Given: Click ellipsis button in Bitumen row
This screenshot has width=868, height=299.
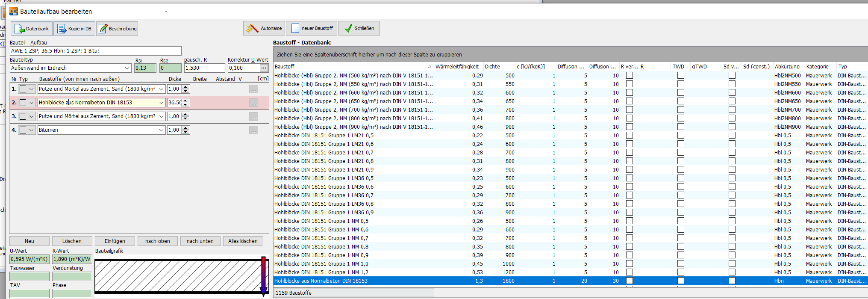Looking at the screenshot, I should tap(253, 130).
